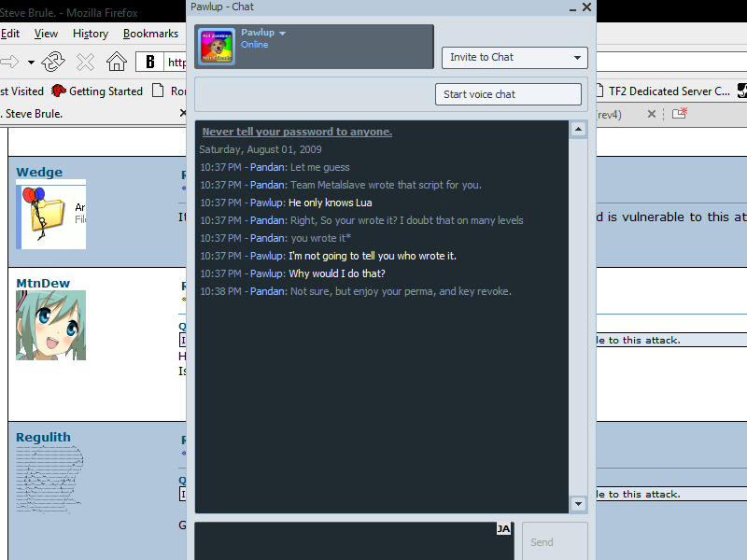The image size is (747, 560).
Task: Open the MtnDew user profile link
Action: 42,283
